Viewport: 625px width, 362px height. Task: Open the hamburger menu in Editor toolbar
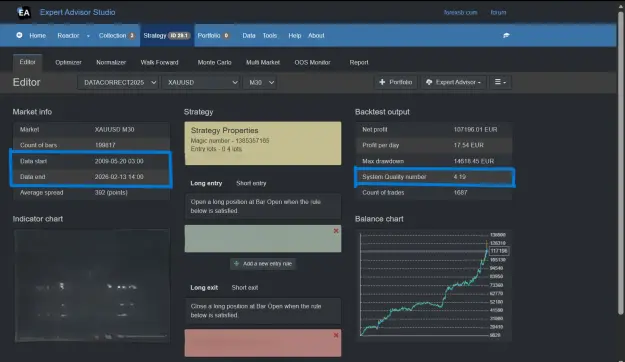pyautogui.click(x=500, y=82)
